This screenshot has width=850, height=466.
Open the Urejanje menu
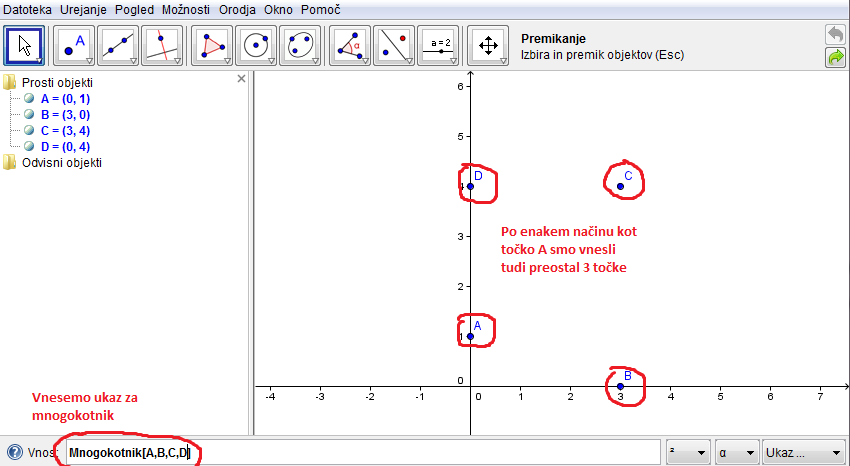[x=83, y=10]
